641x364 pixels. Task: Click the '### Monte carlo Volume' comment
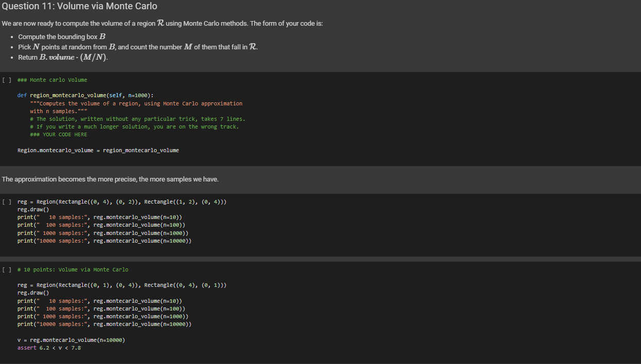pos(52,80)
